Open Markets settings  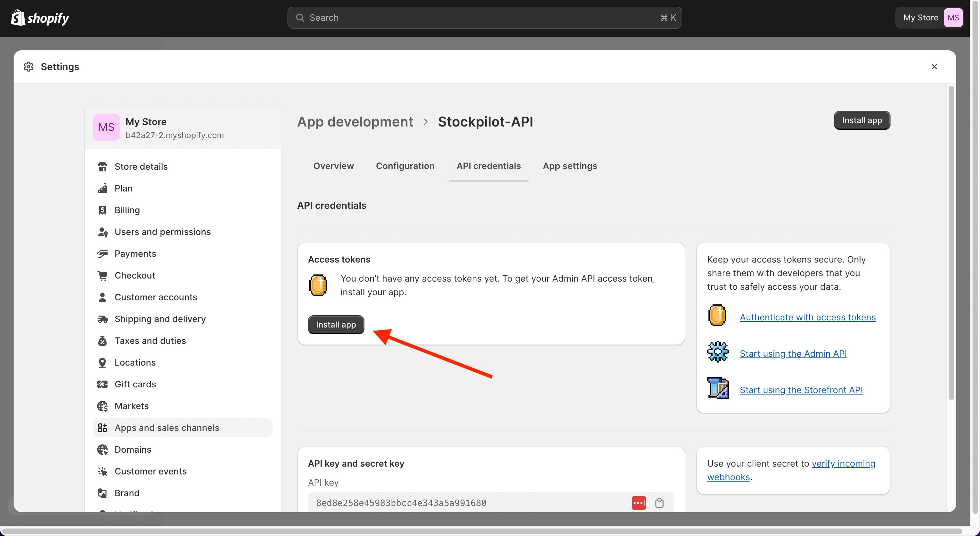click(183, 406)
